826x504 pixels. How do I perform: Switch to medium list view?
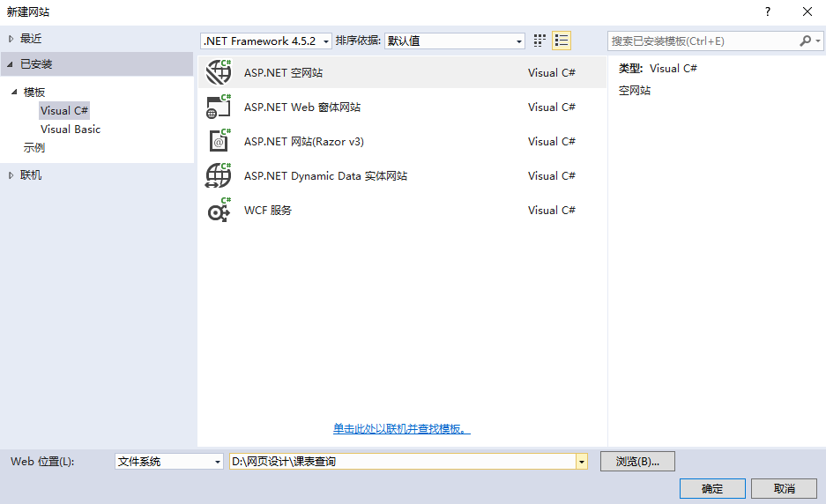tap(562, 41)
